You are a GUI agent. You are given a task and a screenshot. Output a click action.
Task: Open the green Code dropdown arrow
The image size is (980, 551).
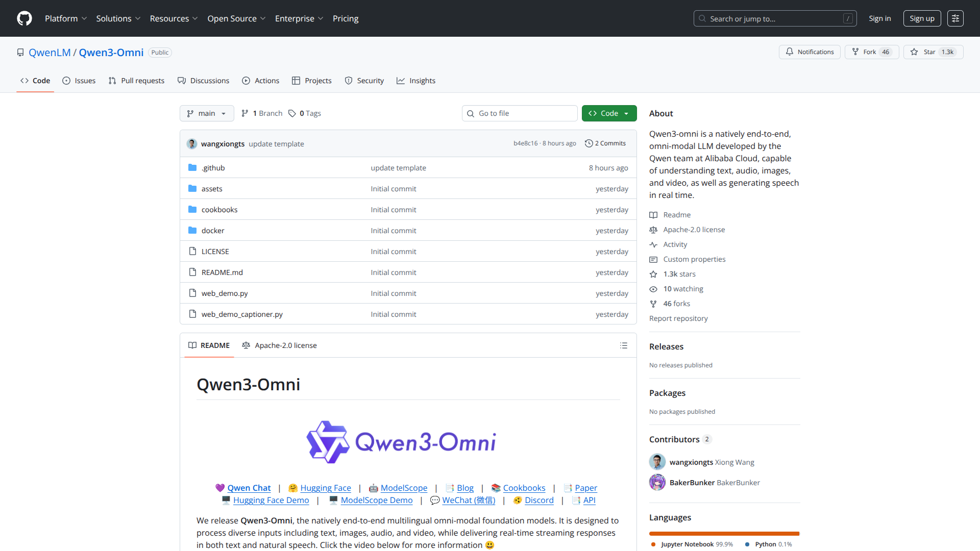[626, 113]
